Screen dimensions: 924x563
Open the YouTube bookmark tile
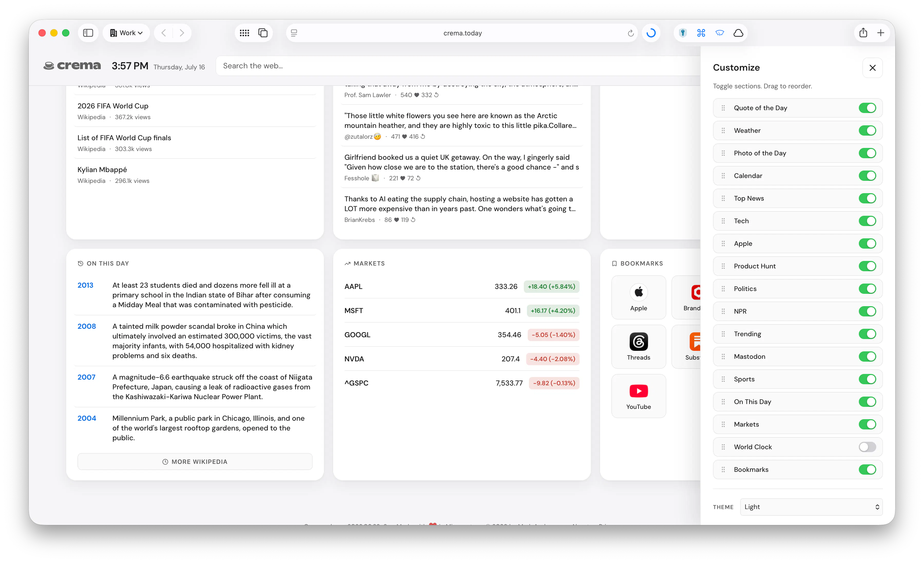pyautogui.click(x=638, y=396)
